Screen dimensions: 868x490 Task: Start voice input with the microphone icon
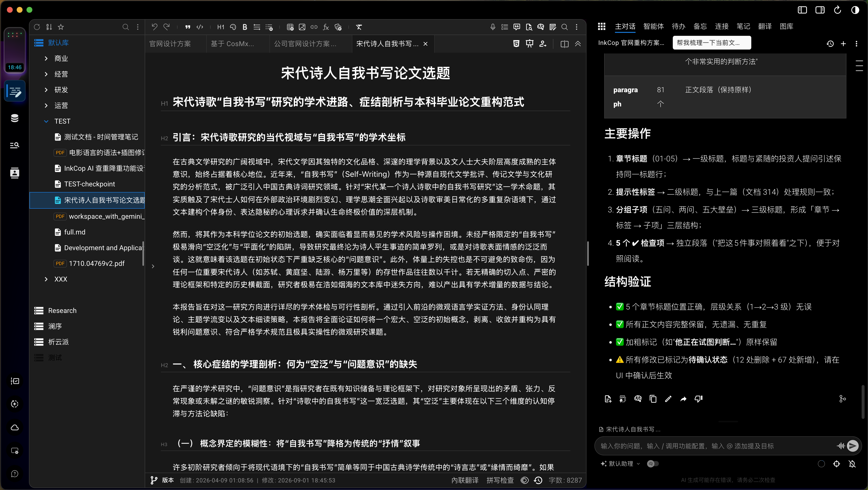coord(493,27)
